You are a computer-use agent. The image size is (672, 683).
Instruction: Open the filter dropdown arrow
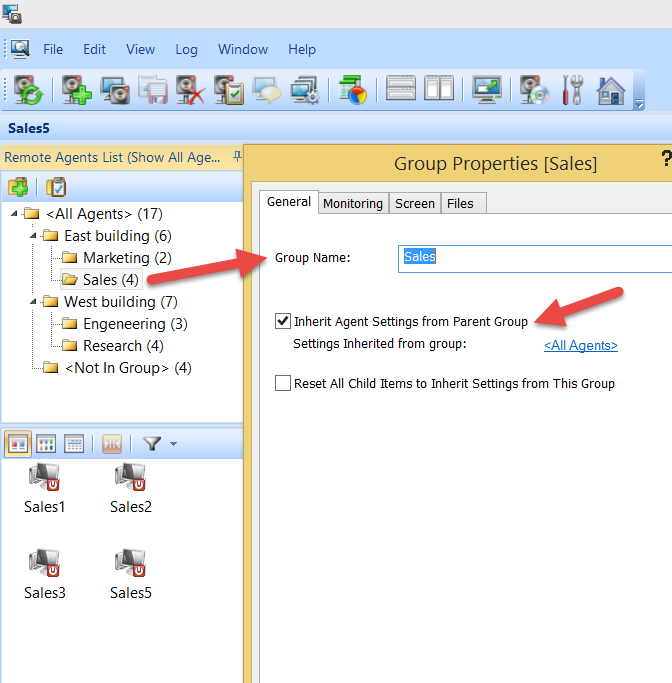pyautogui.click(x=173, y=444)
